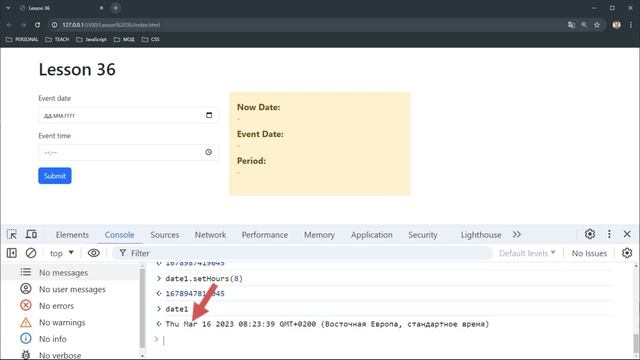Select the No messages sidebar filter
Image resolution: width=640 pixels, height=360 pixels.
coord(70,272)
